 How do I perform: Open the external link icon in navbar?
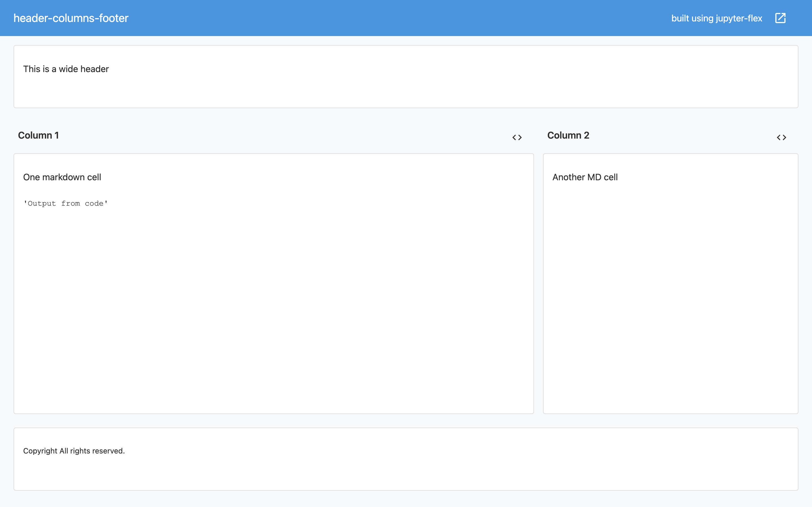point(780,18)
